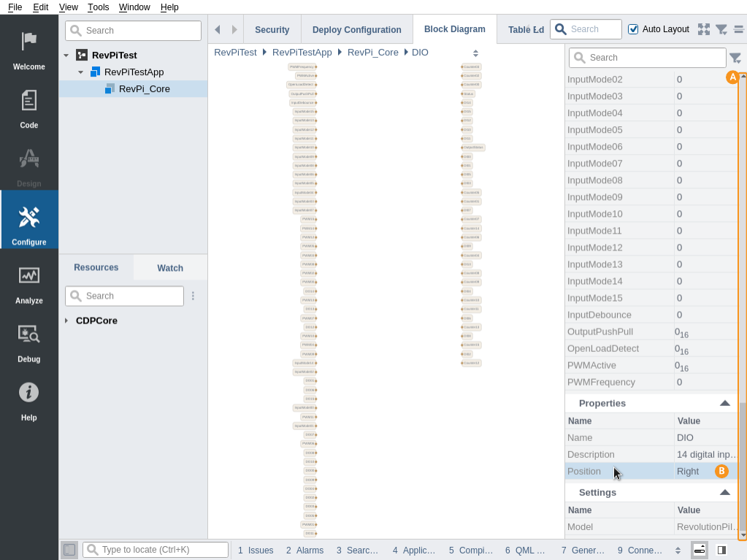Collapse the RevPiTest project tree node
The image size is (747, 560).
[x=66, y=55]
